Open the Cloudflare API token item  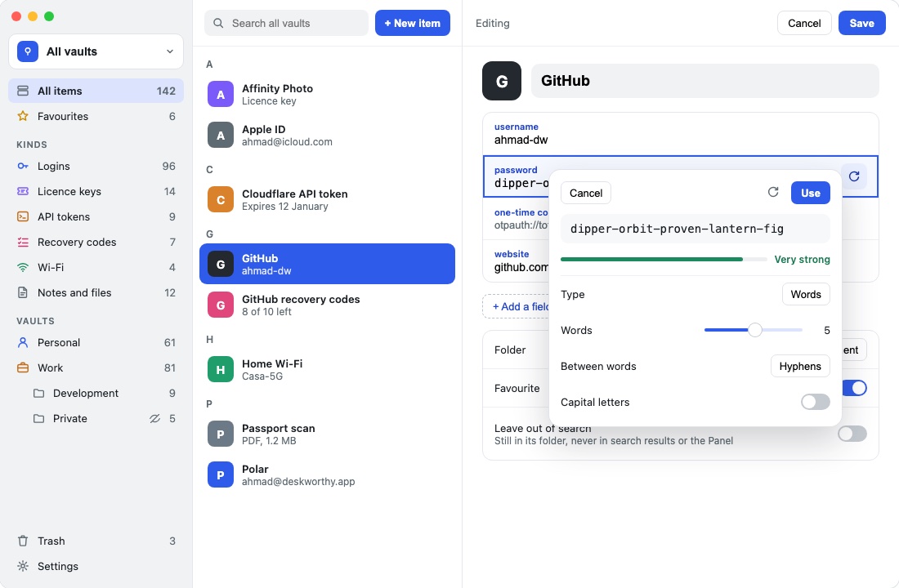click(x=327, y=200)
